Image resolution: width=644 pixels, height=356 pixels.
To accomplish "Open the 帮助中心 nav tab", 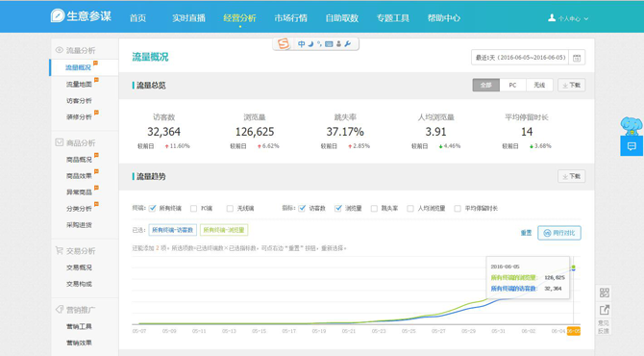I will coord(443,18).
